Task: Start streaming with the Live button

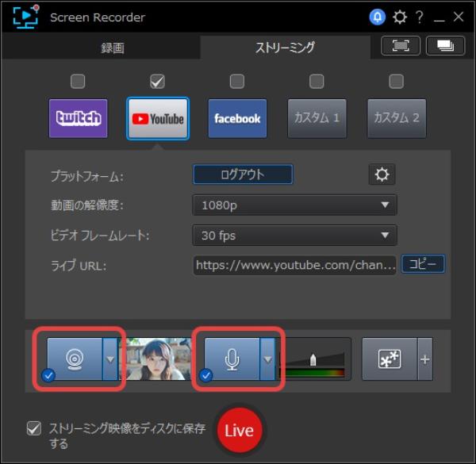Action: pyautogui.click(x=240, y=431)
